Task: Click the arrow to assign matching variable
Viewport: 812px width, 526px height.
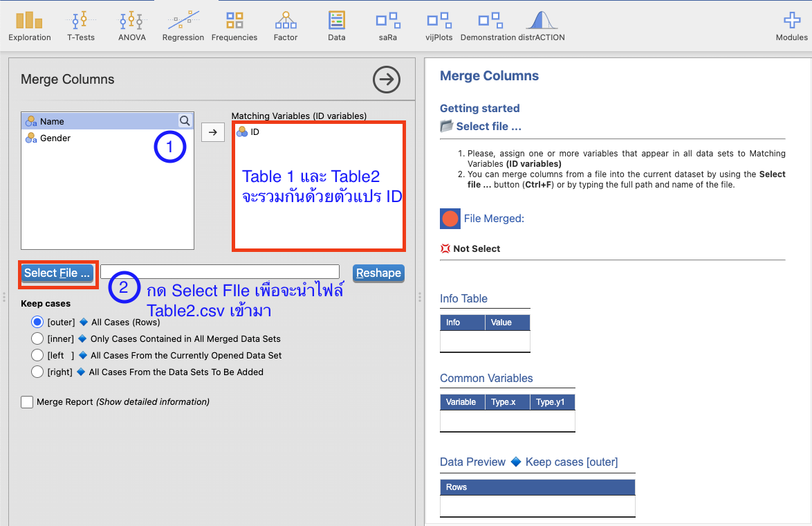Action: point(213,132)
